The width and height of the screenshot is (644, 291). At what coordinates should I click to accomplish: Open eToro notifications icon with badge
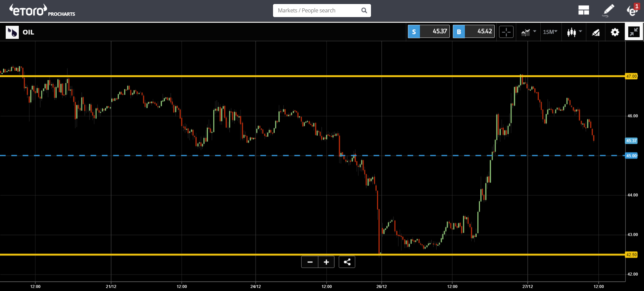[633, 10]
